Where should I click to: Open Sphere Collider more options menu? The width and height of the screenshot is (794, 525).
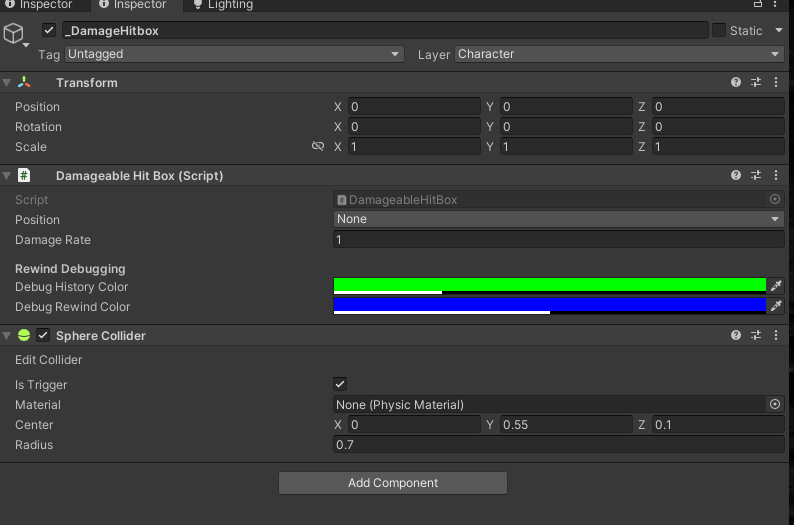coord(776,335)
